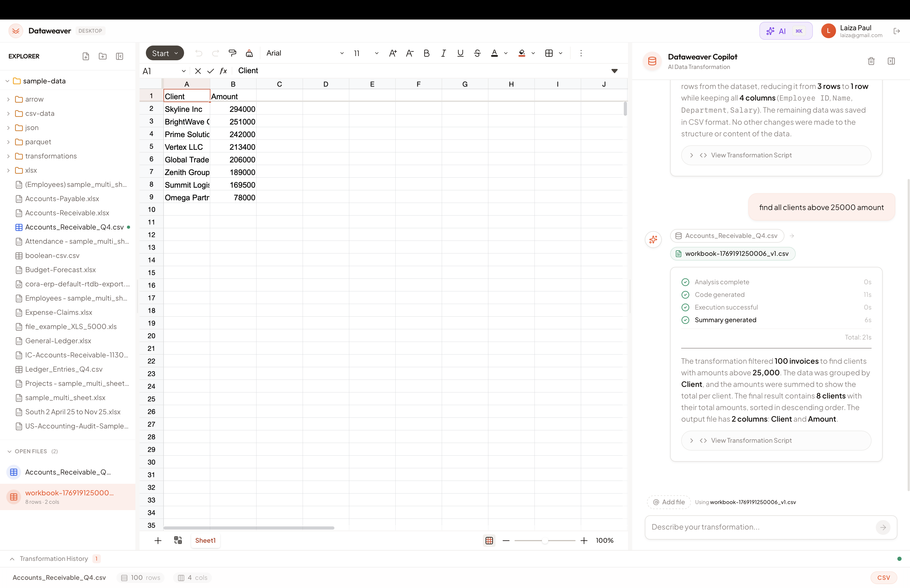Select the paint format tool
The width and height of the screenshot is (910, 588).
coord(232,53)
